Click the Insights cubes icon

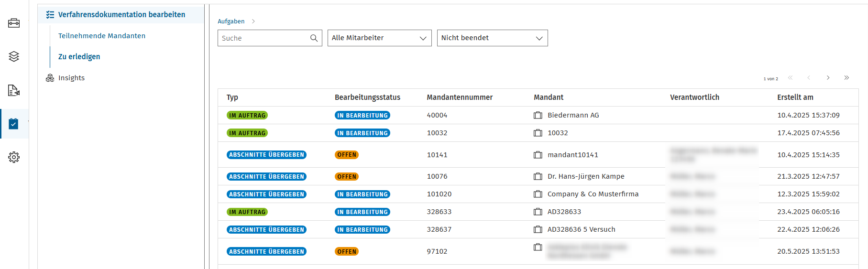point(50,78)
